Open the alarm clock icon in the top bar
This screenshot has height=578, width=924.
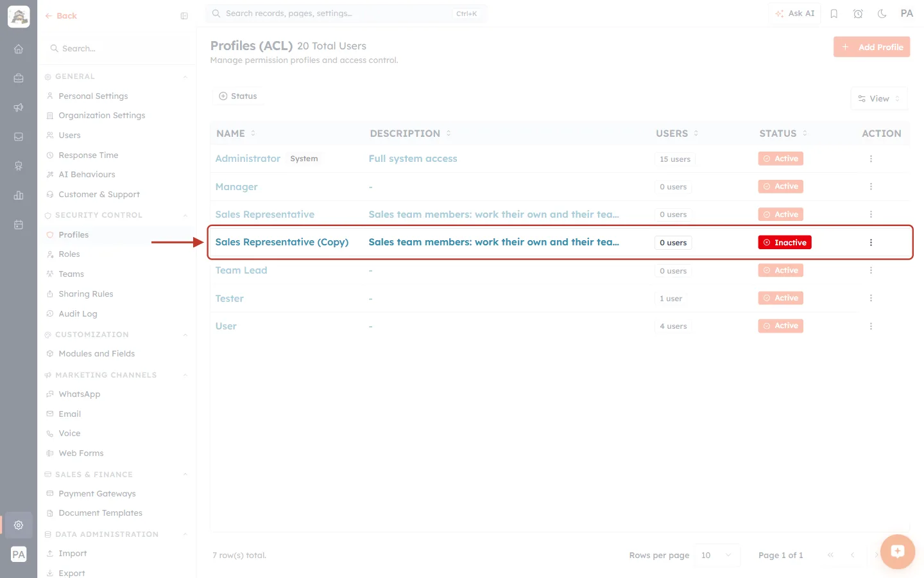click(x=858, y=13)
